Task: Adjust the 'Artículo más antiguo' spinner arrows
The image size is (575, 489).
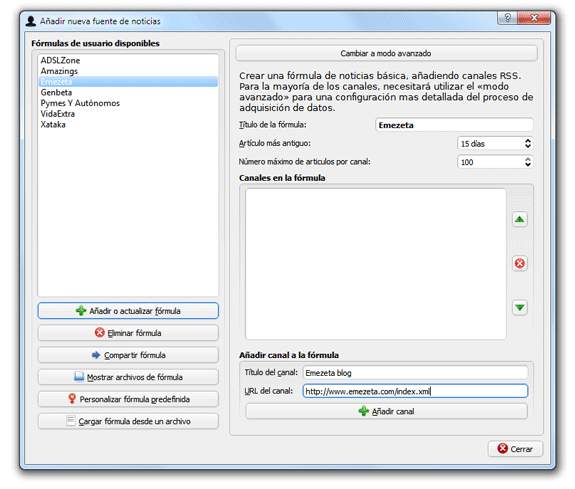Action: tap(527, 143)
